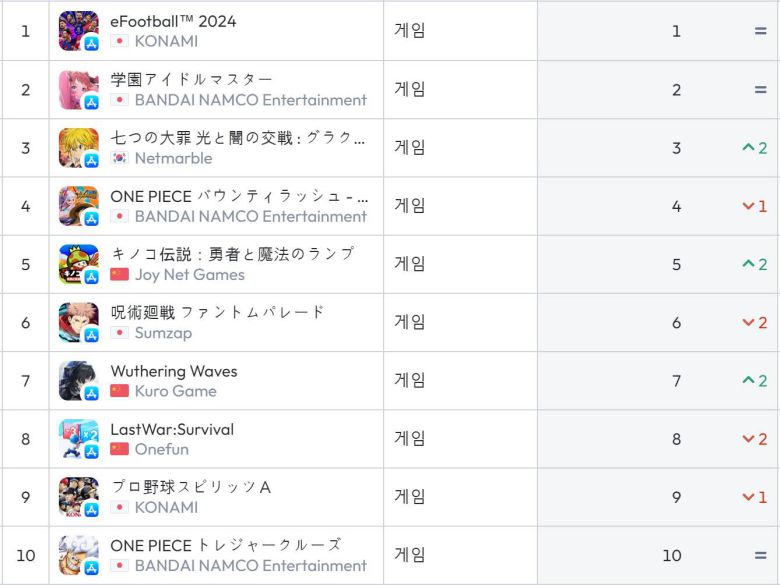The width and height of the screenshot is (780, 585).
Task: Click the Sumzap publisher name
Action: (x=163, y=332)
